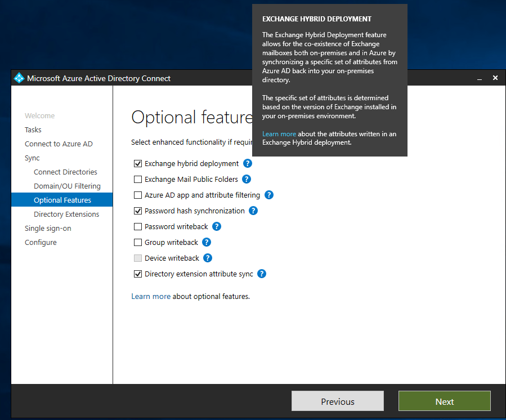Viewport: 506px width, 420px height.
Task: Show help for Password hash synchronization
Action: [x=253, y=211]
